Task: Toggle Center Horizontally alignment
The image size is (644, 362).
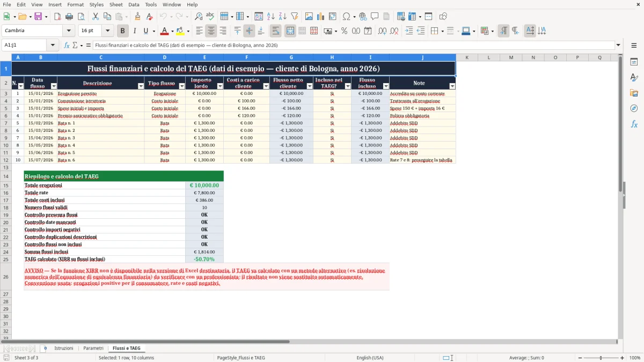Action: click(x=211, y=31)
